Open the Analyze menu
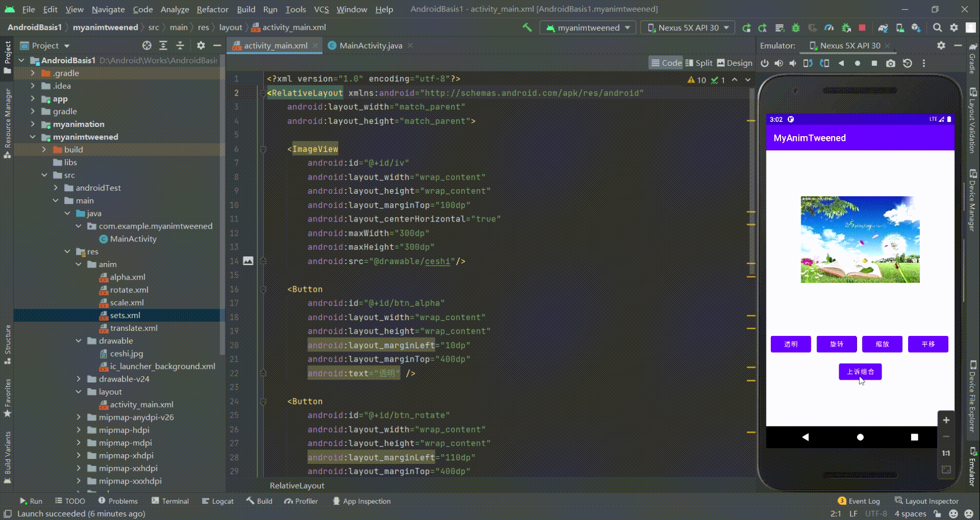 tap(175, 9)
